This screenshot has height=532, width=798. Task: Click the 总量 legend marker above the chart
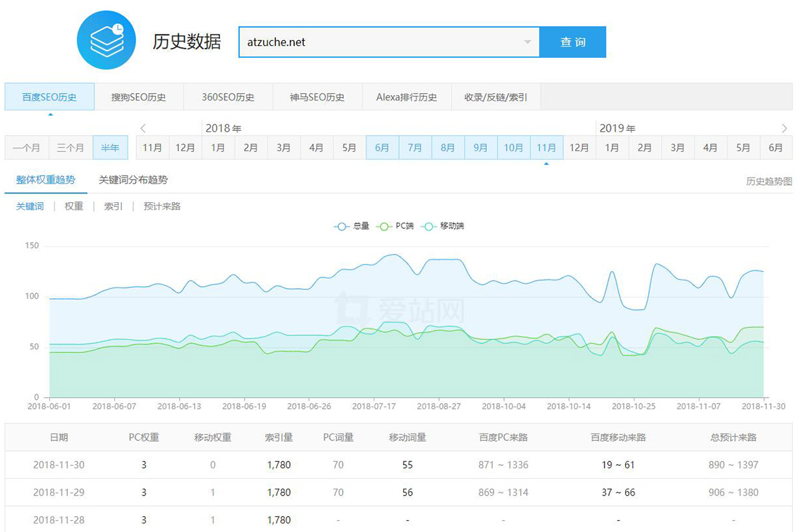tap(341, 226)
